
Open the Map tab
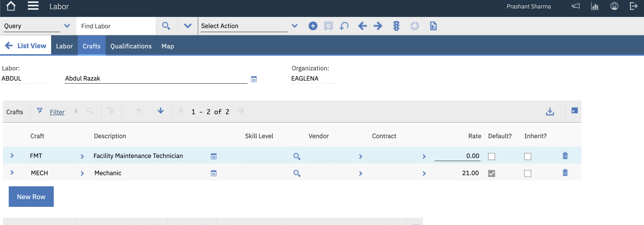point(167,46)
